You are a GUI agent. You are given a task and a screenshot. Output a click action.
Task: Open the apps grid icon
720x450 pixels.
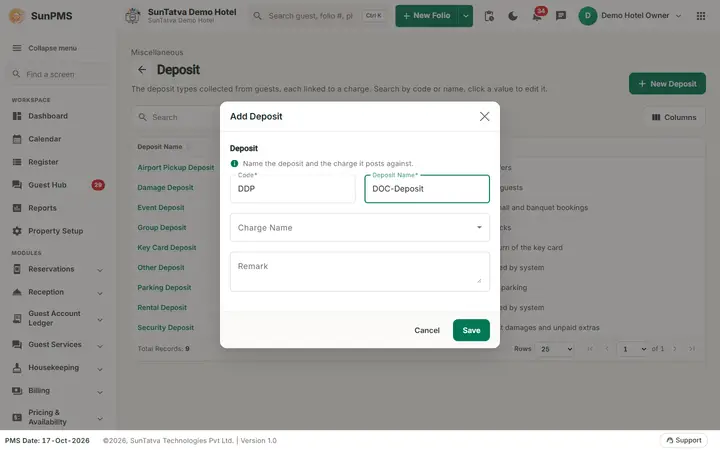coord(701,16)
